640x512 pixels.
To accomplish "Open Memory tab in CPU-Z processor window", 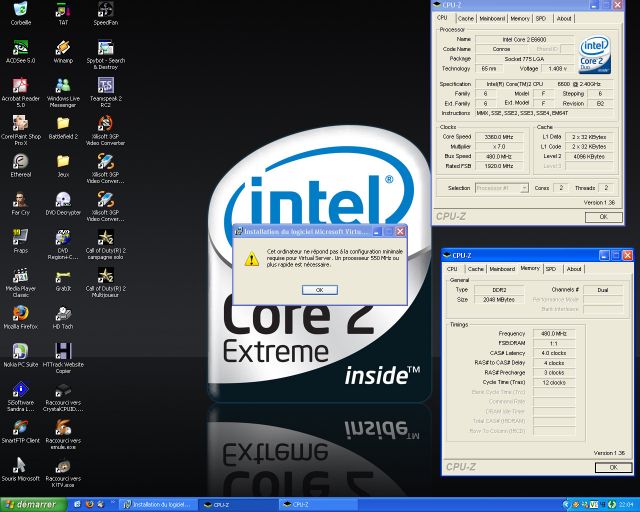I will (x=520, y=18).
